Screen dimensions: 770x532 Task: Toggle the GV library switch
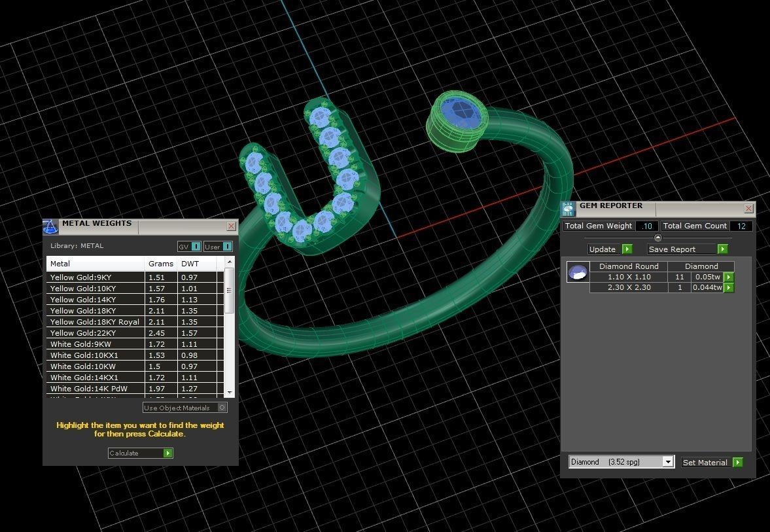pos(194,247)
